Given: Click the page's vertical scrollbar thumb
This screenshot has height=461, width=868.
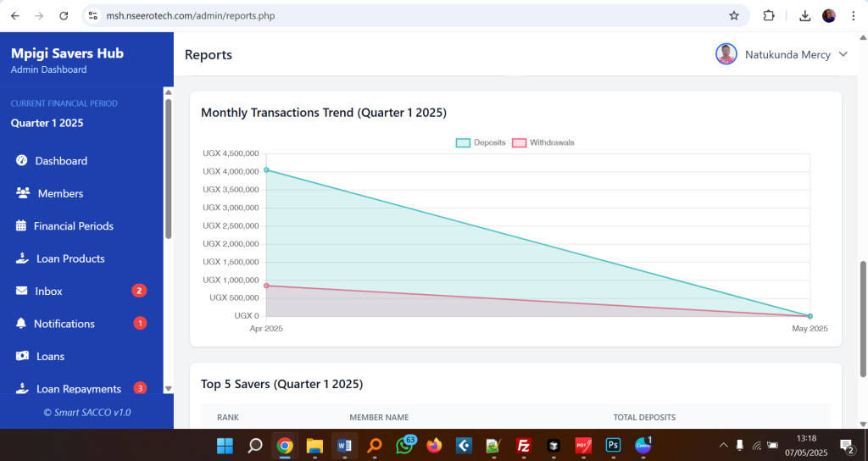Looking at the screenshot, I should (864, 318).
